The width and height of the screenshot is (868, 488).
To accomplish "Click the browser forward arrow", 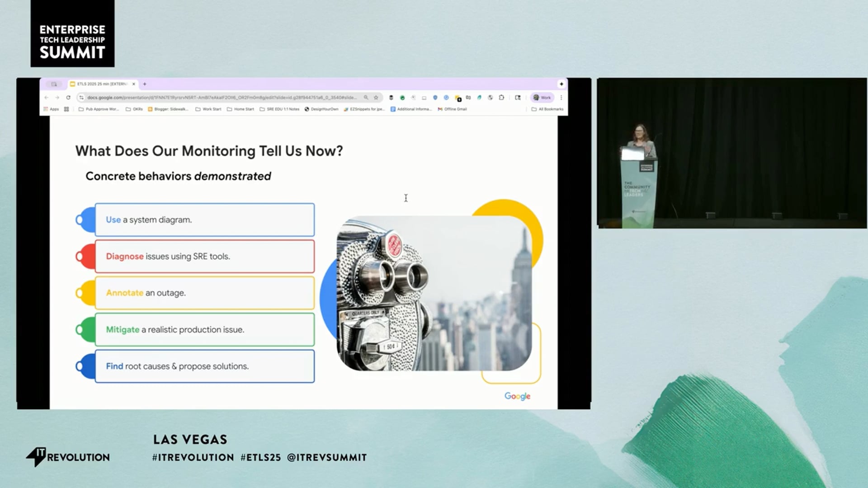I will click(57, 98).
